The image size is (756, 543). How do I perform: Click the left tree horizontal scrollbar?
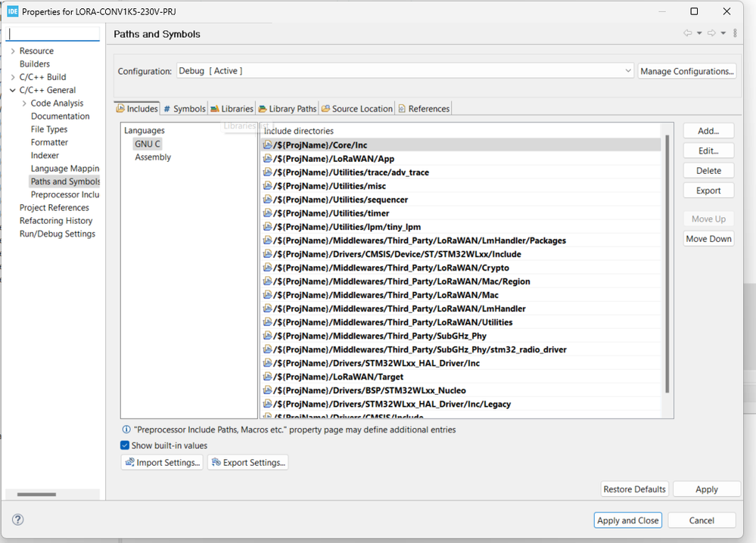click(x=36, y=495)
